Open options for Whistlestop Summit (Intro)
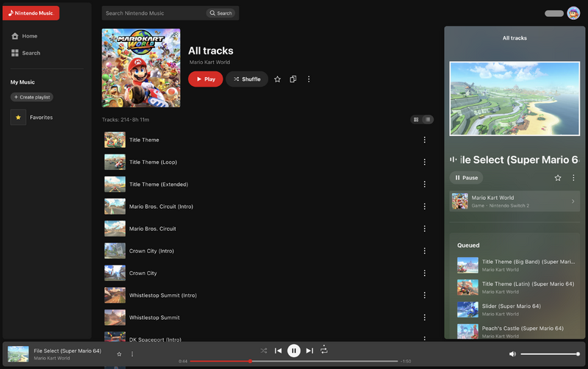Image resolution: width=588 pixels, height=369 pixels. tap(425, 295)
